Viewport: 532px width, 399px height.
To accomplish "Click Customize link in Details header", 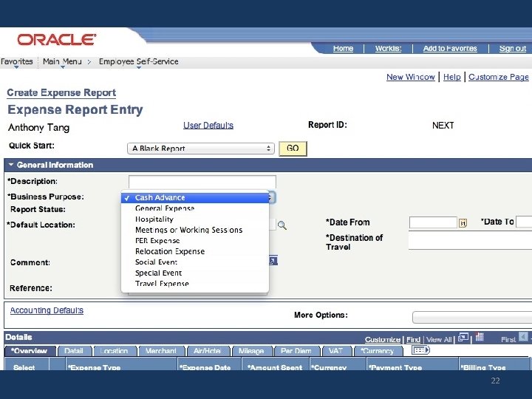I will point(383,339).
